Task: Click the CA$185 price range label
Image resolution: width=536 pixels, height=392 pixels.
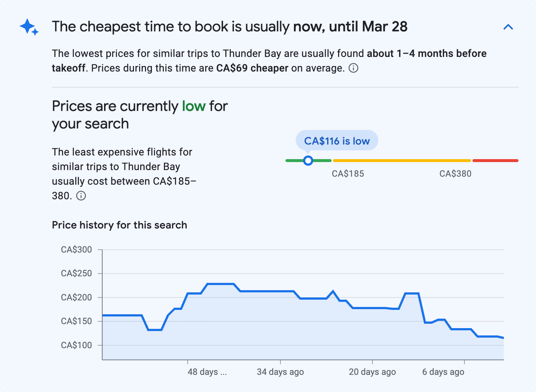Action: click(x=348, y=173)
